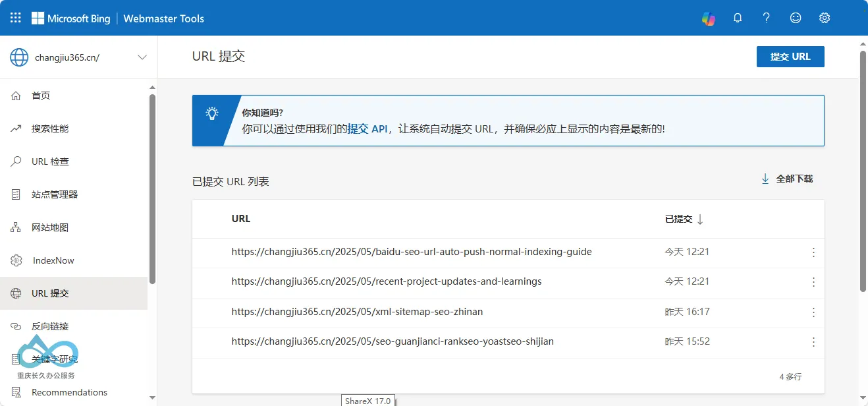Open the Copilot icon in header
The height and width of the screenshot is (406, 868).
coord(709,18)
